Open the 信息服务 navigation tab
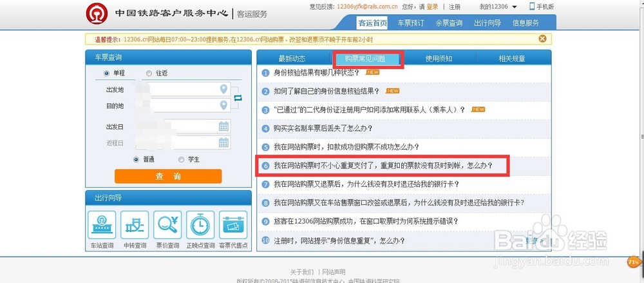The width and height of the screenshot is (644, 283). (526, 23)
